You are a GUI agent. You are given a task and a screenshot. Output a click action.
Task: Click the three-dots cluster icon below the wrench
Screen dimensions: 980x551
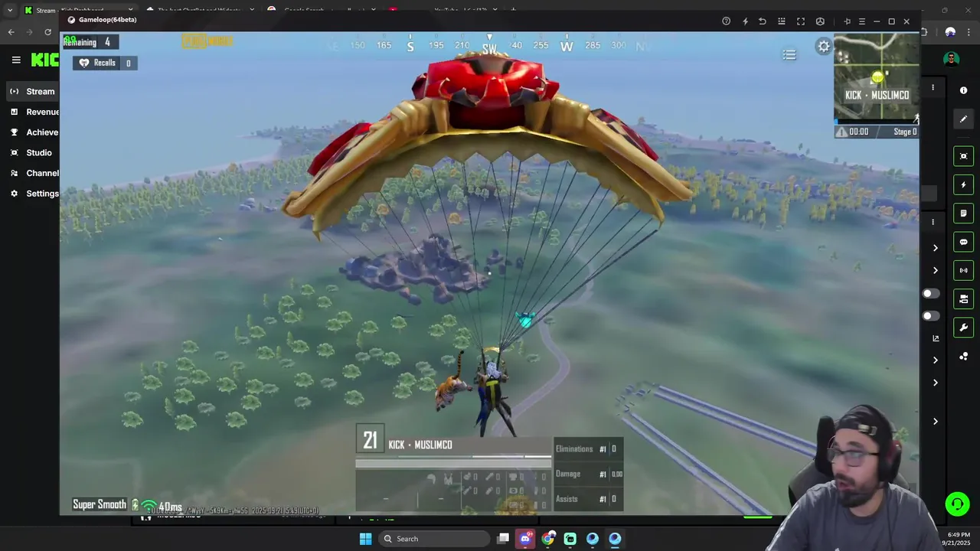[964, 357]
